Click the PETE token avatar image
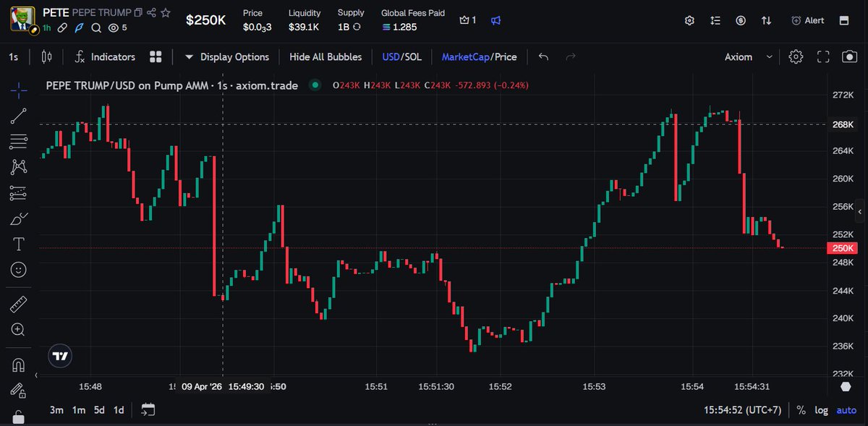868x426 pixels. pyautogui.click(x=22, y=19)
